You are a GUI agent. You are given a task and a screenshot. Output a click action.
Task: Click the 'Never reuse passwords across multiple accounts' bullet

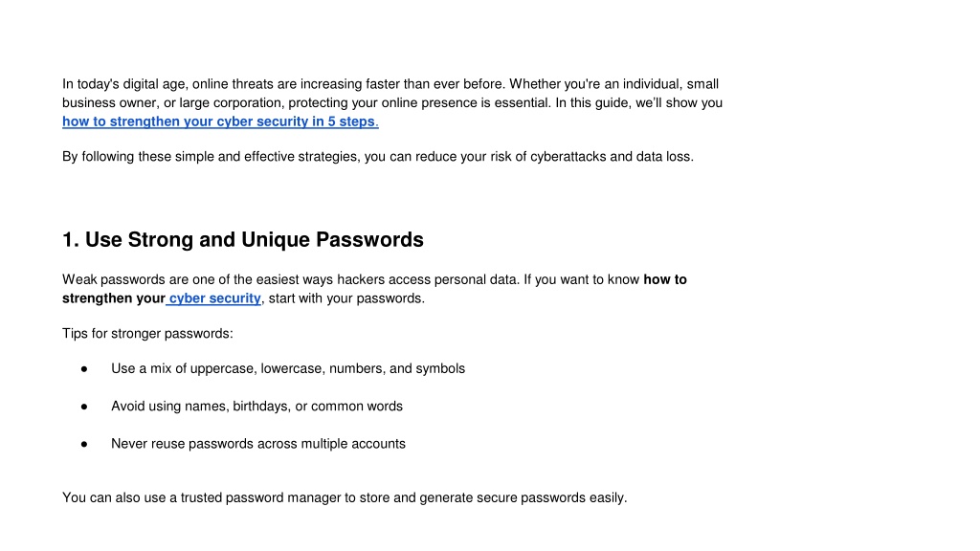pyautogui.click(x=258, y=444)
